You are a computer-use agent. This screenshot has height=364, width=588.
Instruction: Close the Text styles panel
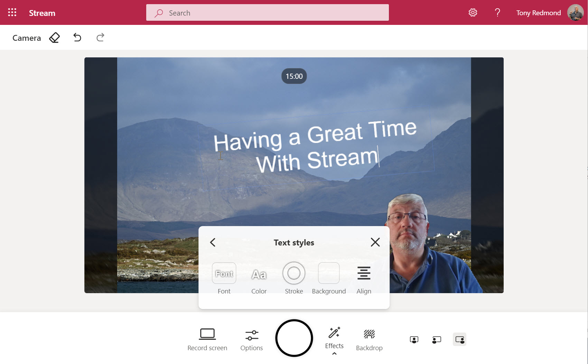375,242
